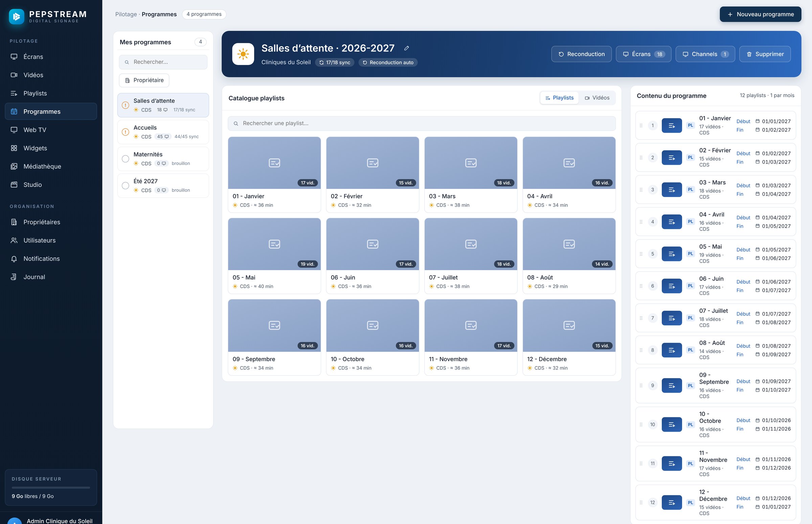Open Channels 1 button
The height and width of the screenshot is (524, 812).
(705, 54)
